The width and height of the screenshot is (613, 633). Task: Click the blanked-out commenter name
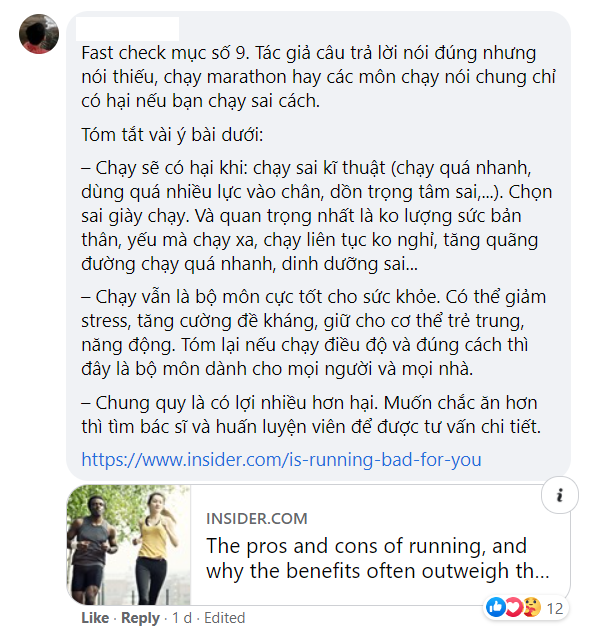click(128, 29)
